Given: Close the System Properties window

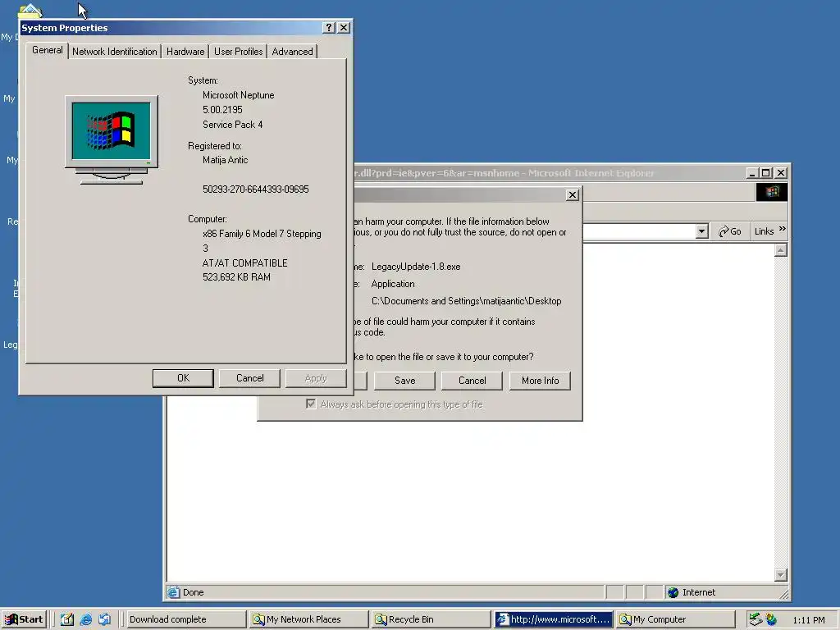Looking at the screenshot, I should tap(344, 28).
